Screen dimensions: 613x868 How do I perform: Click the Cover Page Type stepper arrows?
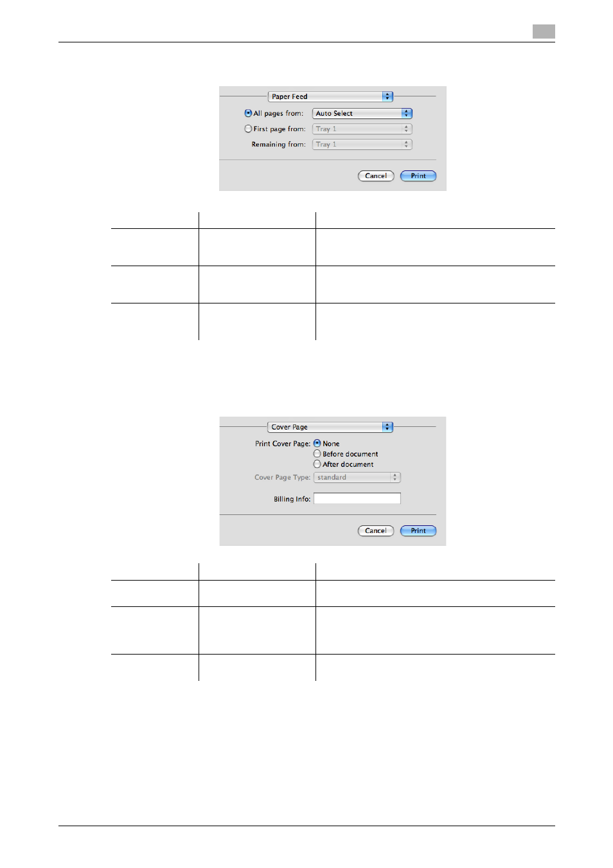pos(395,477)
